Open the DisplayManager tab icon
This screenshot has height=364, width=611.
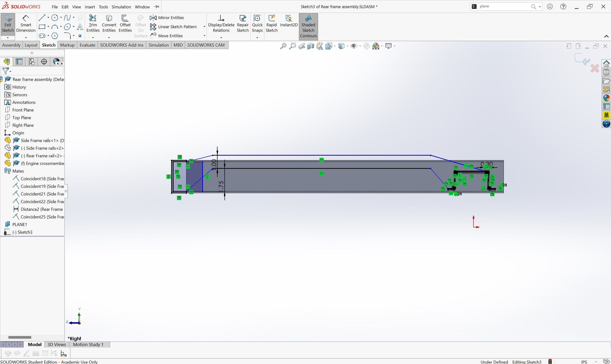56,62
